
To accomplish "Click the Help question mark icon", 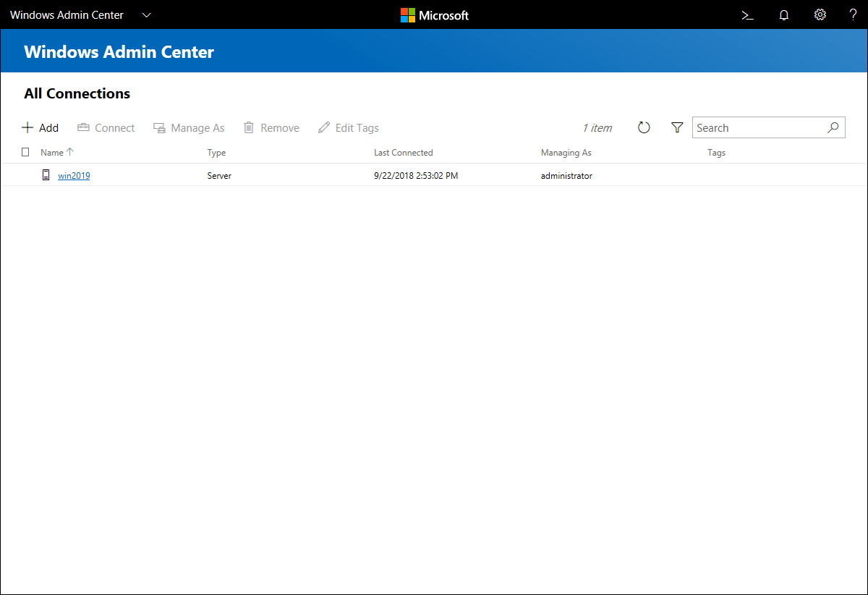I will point(853,15).
